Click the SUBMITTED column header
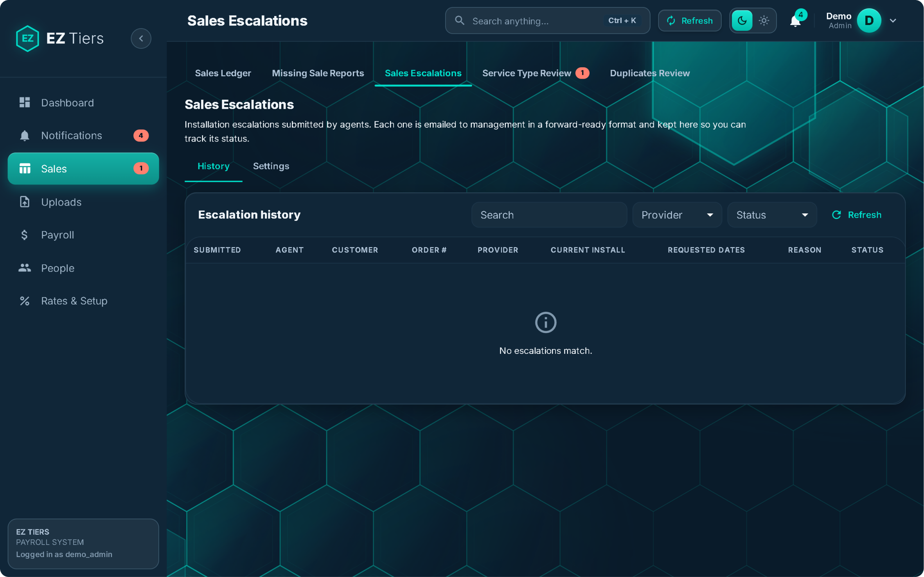The height and width of the screenshot is (577, 924). (217, 250)
